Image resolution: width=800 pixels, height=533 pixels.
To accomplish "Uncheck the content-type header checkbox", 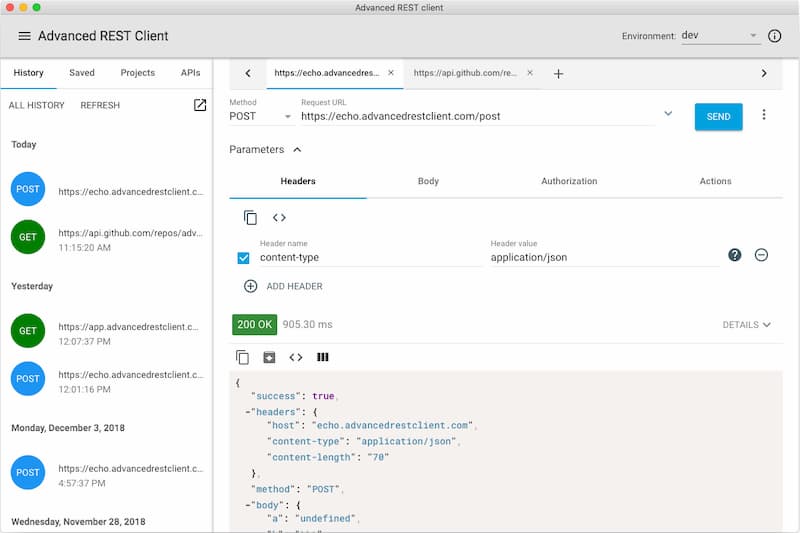I will click(243, 258).
